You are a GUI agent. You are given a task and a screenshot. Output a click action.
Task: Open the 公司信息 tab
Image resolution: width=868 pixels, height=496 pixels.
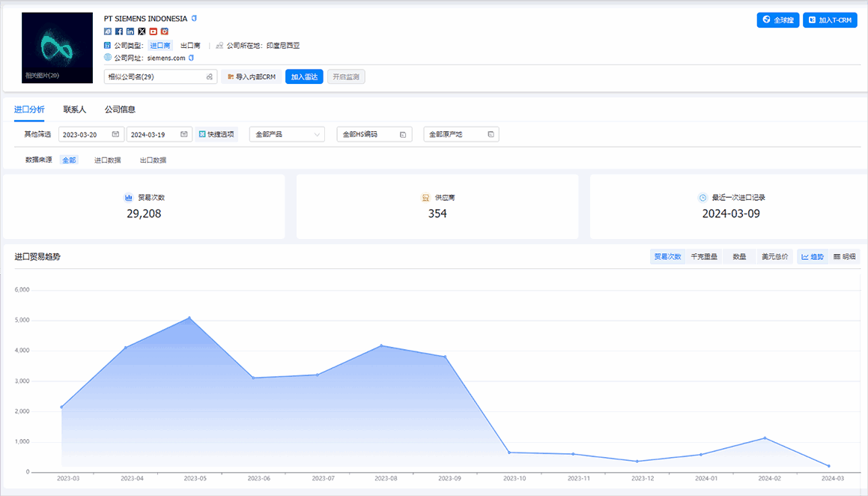(120, 109)
